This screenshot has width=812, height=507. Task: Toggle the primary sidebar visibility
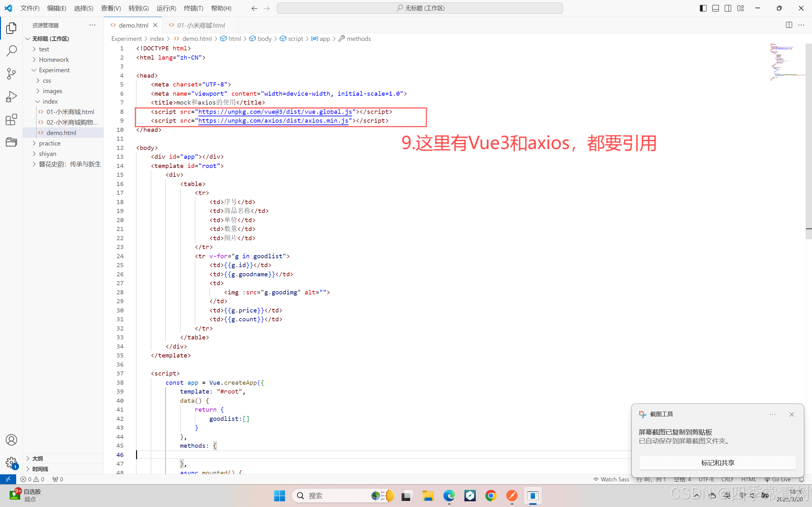coord(703,8)
